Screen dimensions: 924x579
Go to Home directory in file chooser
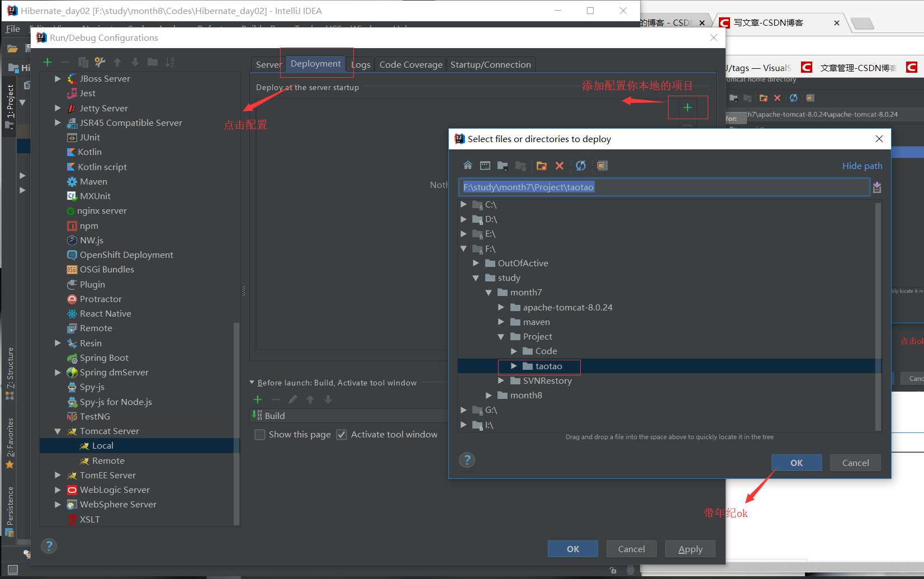point(468,166)
